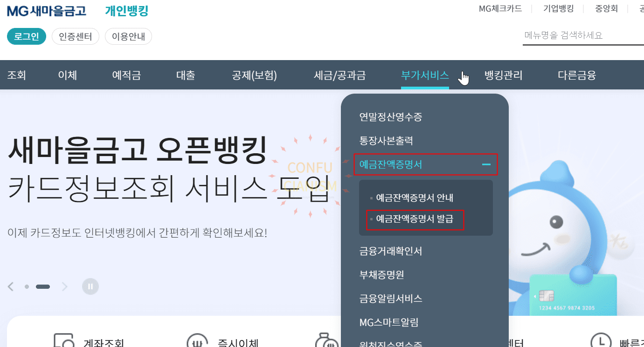Open the 대출 menu
Image resolution: width=644 pixels, height=347 pixels.
[x=186, y=75]
